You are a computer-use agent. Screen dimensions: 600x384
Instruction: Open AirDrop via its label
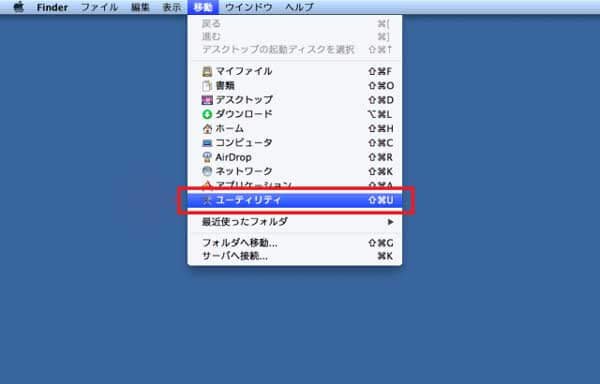click(233, 157)
